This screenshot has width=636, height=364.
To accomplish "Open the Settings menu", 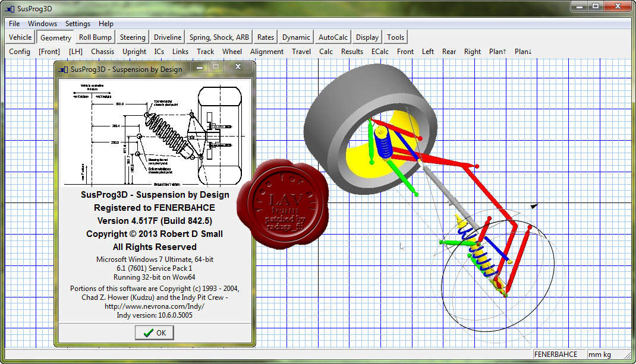I will coord(77,24).
